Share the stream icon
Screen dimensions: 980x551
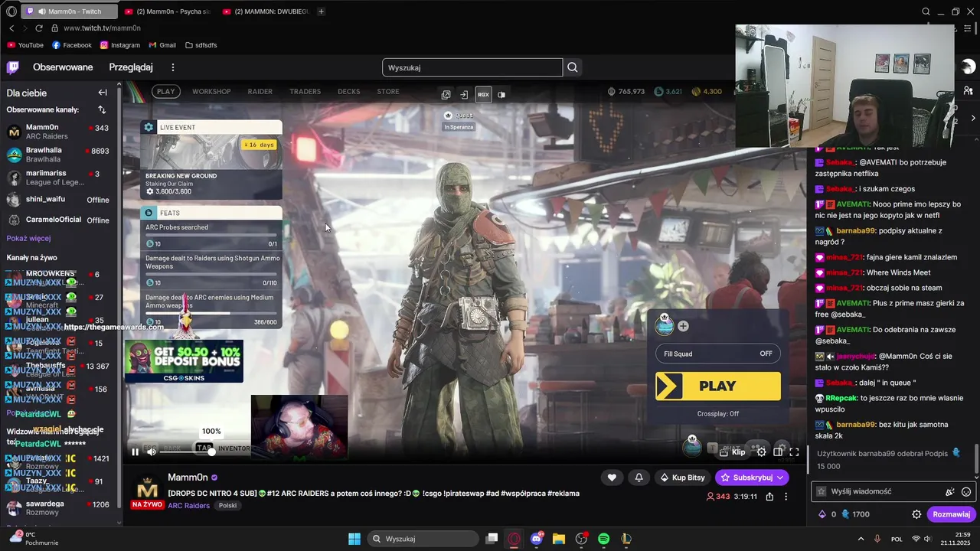tap(769, 497)
